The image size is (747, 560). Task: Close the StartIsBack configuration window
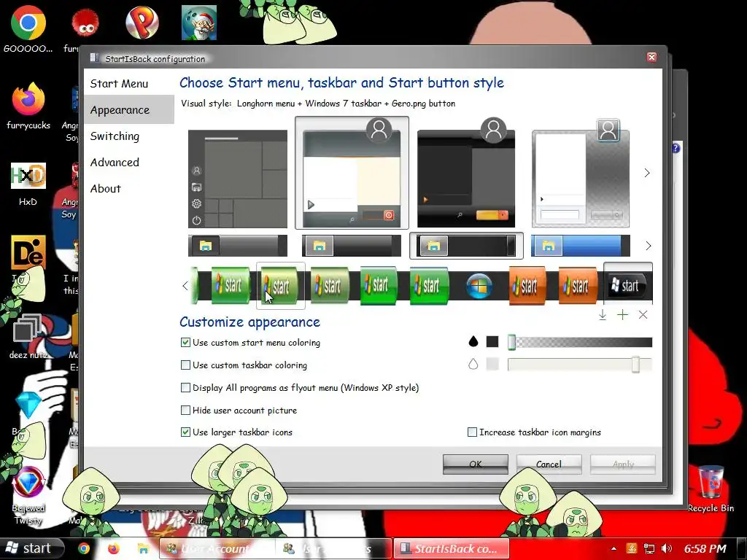click(651, 57)
